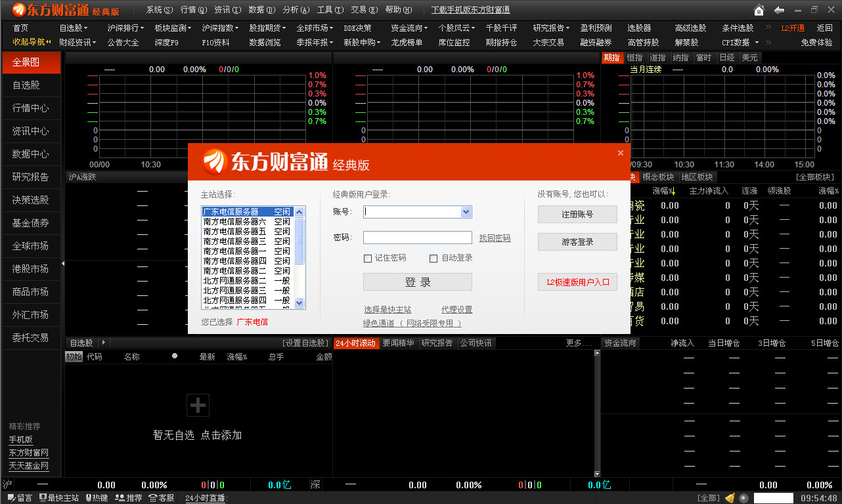Click the 找回密码 password recovery link
Image resolution: width=842 pixels, height=504 pixels.
(x=495, y=238)
